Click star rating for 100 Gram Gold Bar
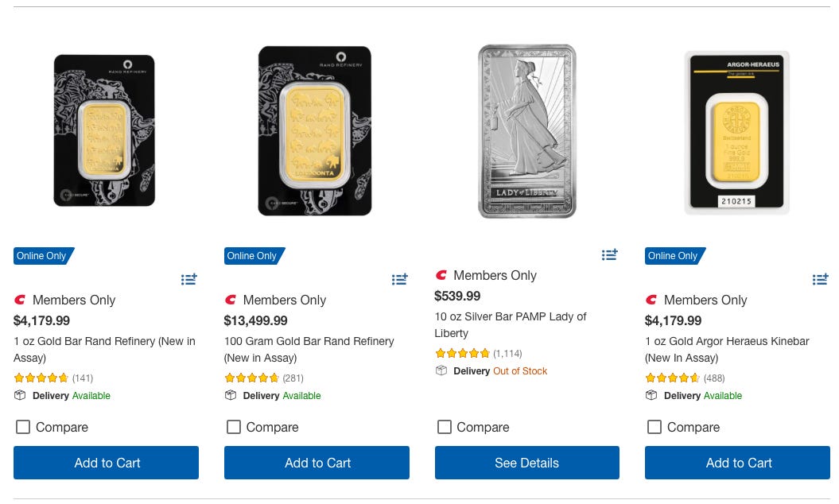The height and width of the screenshot is (504, 839). click(252, 378)
